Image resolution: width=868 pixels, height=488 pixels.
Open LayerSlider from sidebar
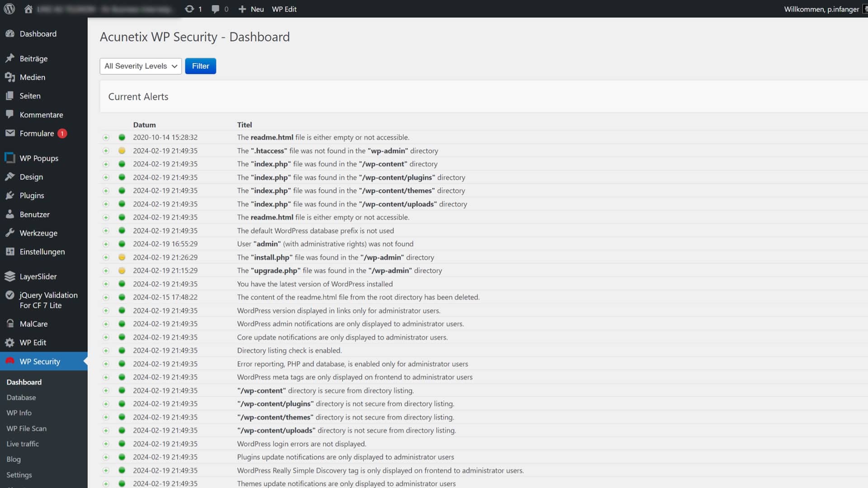click(38, 277)
